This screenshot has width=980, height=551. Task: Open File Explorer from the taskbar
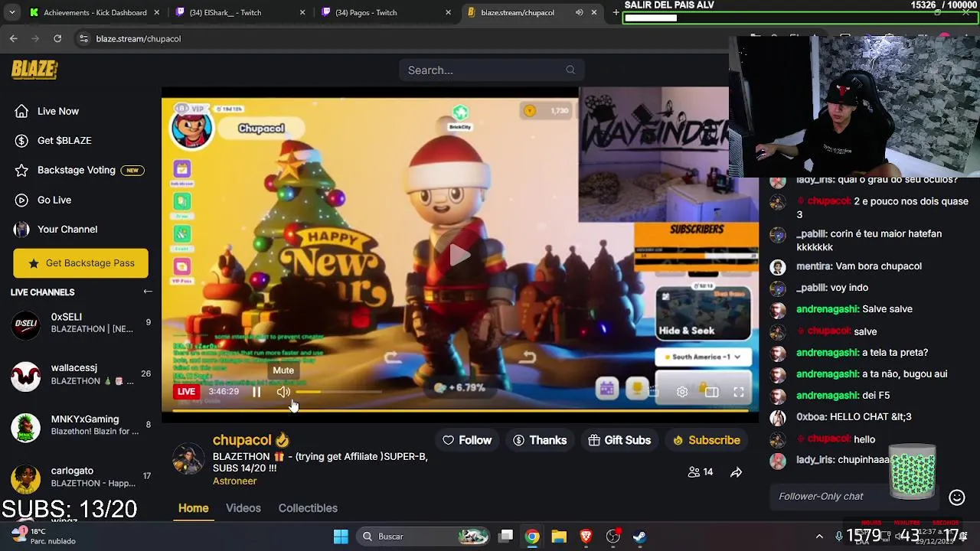(559, 536)
